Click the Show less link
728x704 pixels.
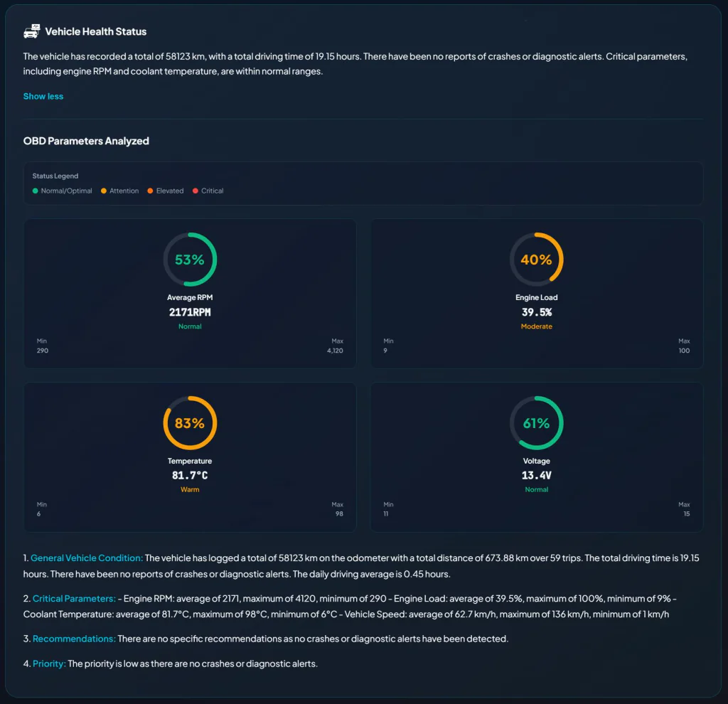tap(43, 96)
